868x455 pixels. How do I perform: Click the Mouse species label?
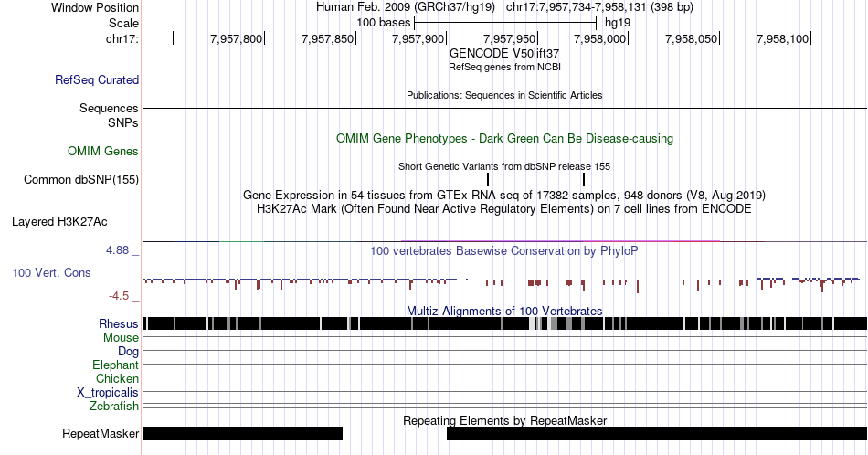121,337
